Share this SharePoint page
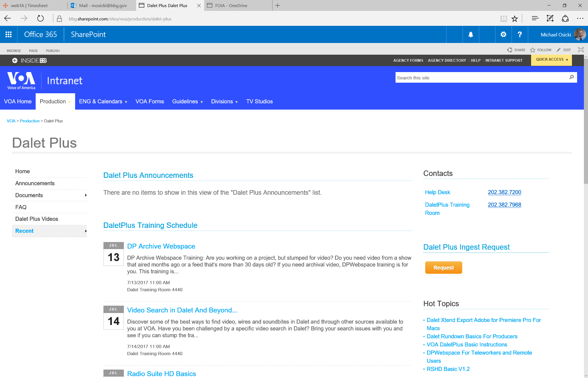Viewport: 588px width, 378px height. pyautogui.click(x=516, y=50)
